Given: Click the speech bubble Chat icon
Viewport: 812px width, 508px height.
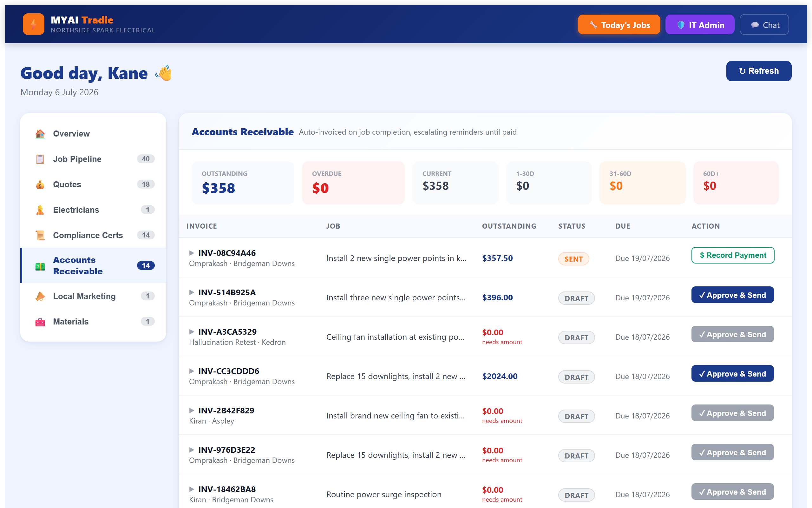Looking at the screenshot, I should (755, 25).
